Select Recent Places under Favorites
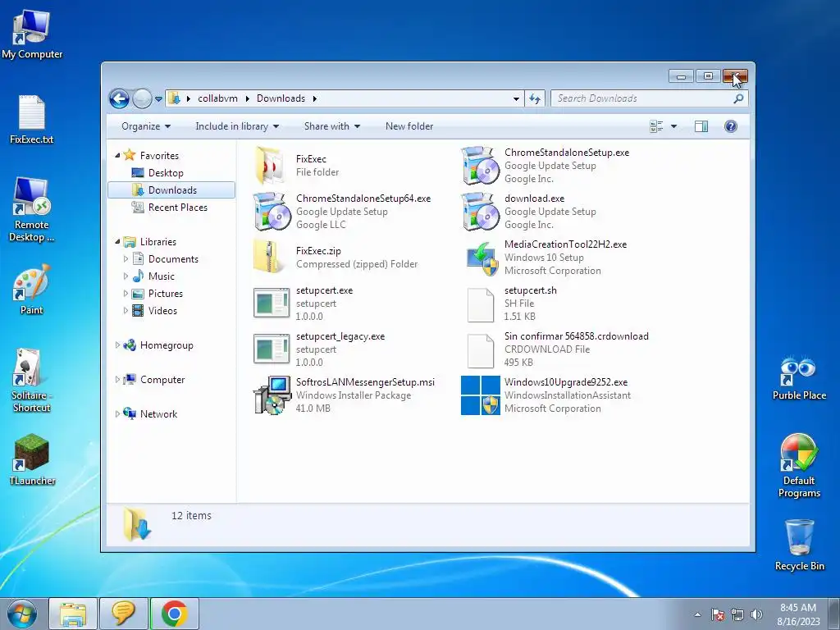Image resolution: width=840 pixels, height=630 pixels. [x=177, y=208]
